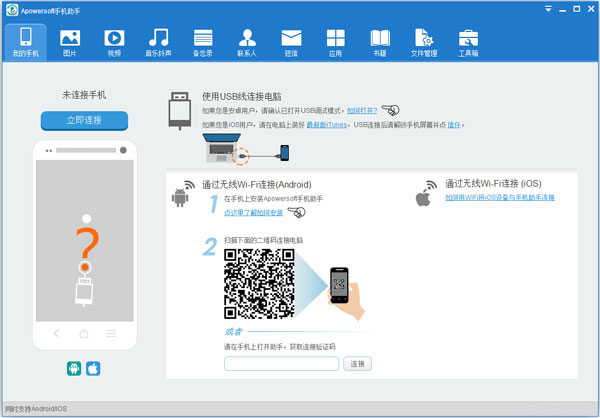Click the phone preview menu icon
600x418 pixels.
tap(111, 333)
